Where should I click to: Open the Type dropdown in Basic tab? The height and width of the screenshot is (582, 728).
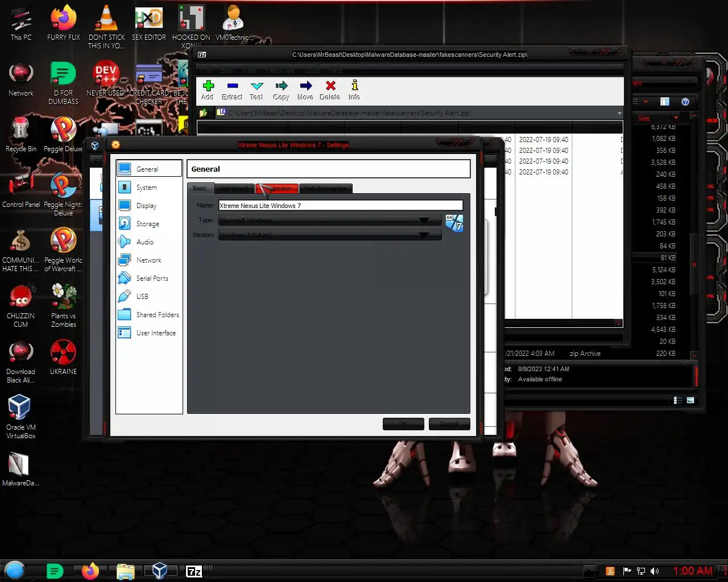tap(330, 220)
